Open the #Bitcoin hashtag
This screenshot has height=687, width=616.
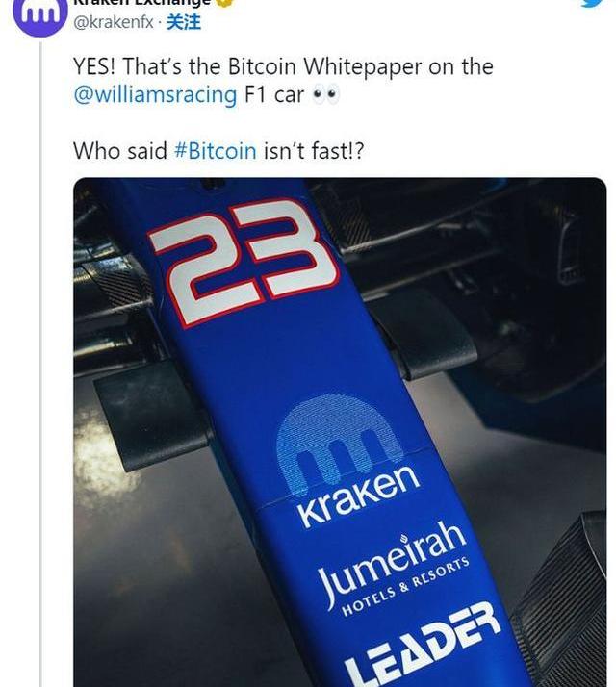[216, 151]
